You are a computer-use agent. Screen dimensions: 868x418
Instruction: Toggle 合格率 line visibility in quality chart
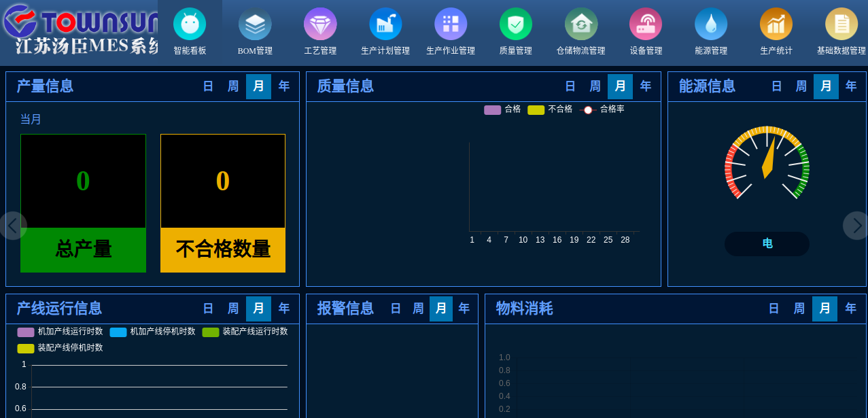coord(601,109)
